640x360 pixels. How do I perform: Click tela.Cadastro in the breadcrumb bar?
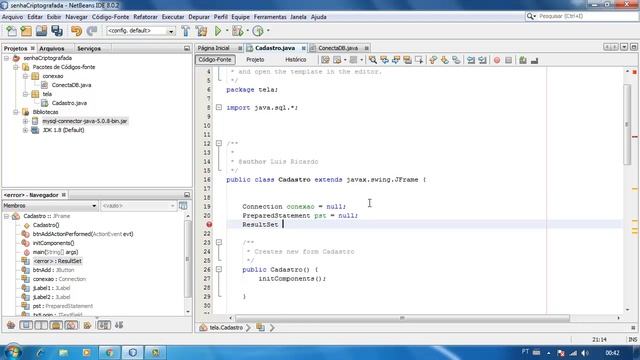tap(226, 328)
